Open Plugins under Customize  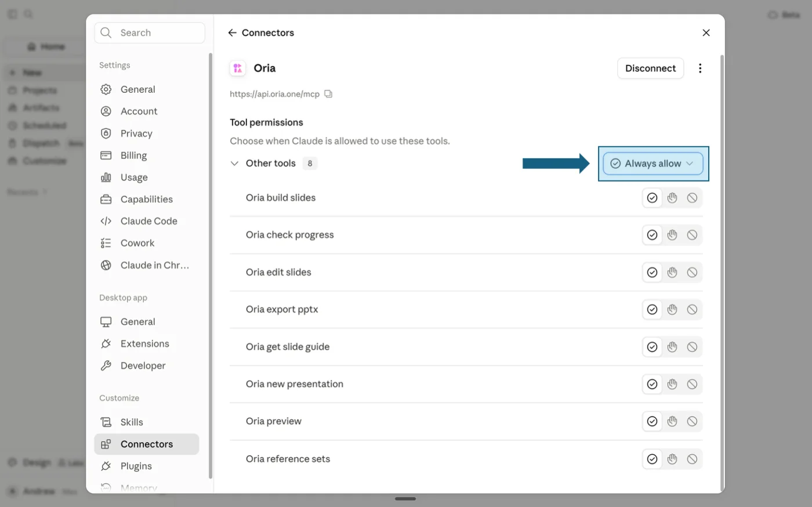point(147,466)
